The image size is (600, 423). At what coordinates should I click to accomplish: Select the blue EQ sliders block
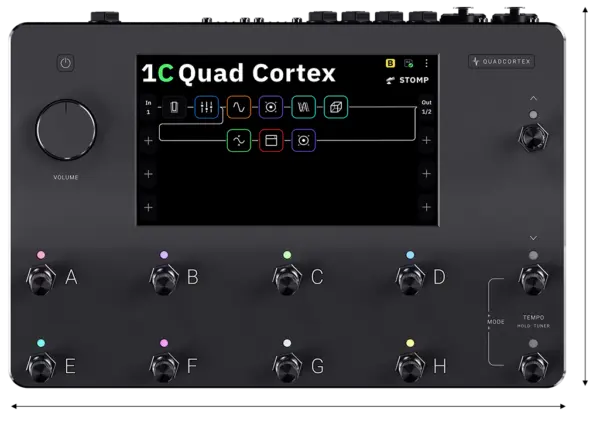coord(207,107)
